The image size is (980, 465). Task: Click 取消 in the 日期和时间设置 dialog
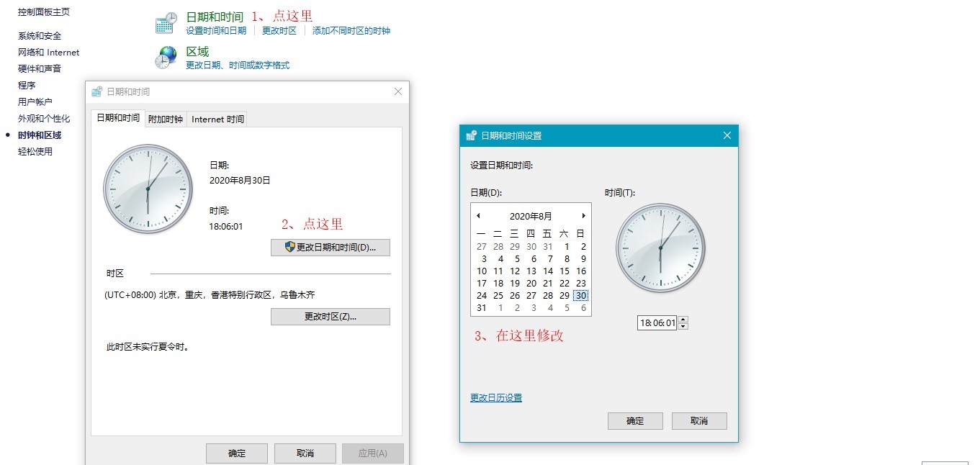click(x=699, y=421)
